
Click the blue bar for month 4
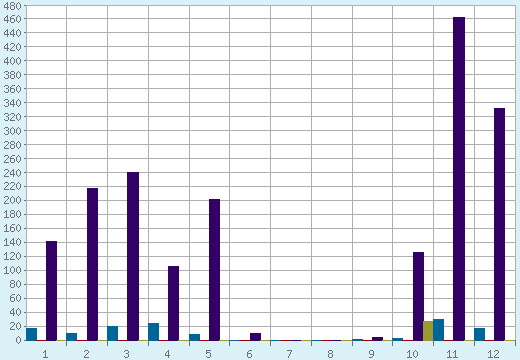[153, 332]
